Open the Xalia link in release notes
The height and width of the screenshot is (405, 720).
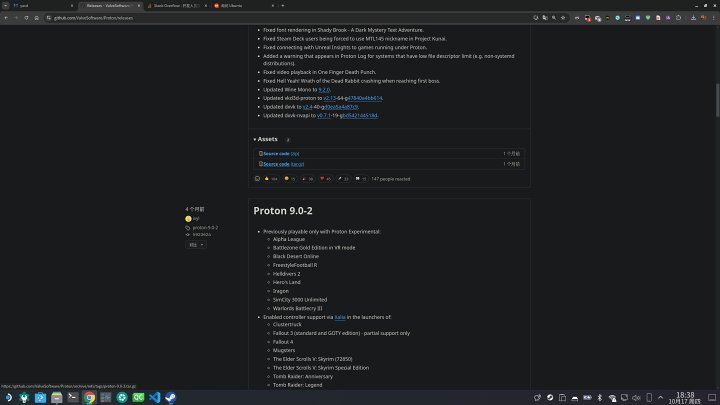[340, 316]
